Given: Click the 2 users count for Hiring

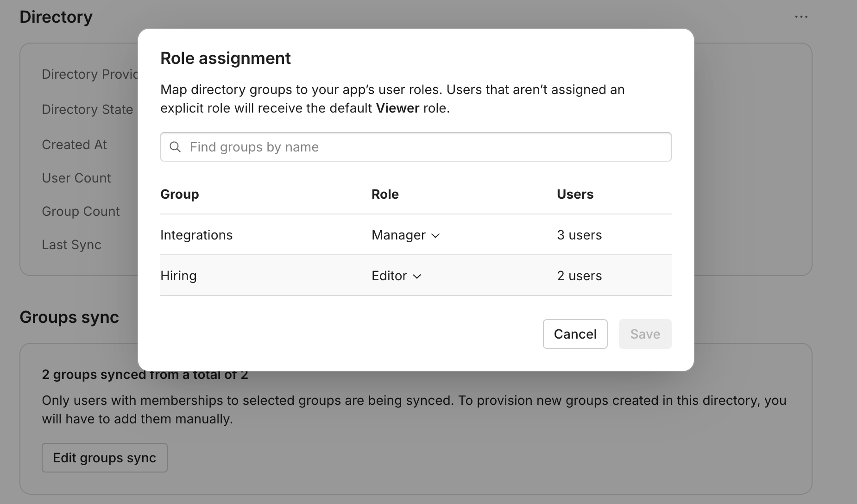Looking at the screenshot, I should point(580,276).
